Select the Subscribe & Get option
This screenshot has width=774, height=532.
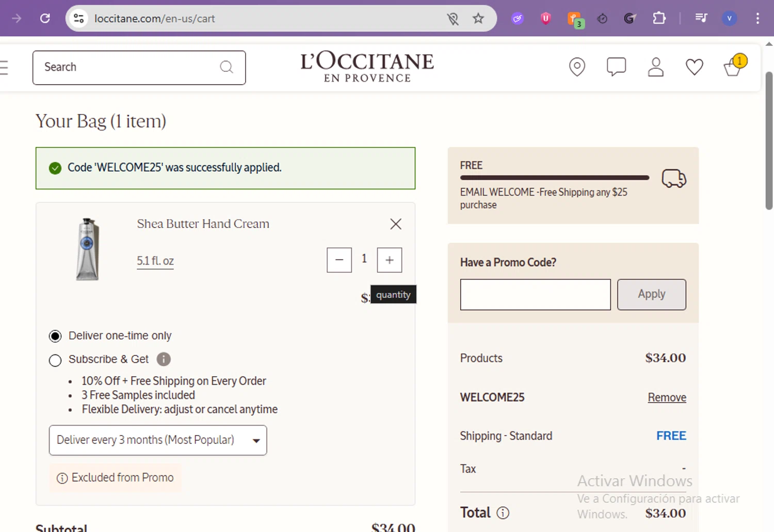[x=55, y=360]
